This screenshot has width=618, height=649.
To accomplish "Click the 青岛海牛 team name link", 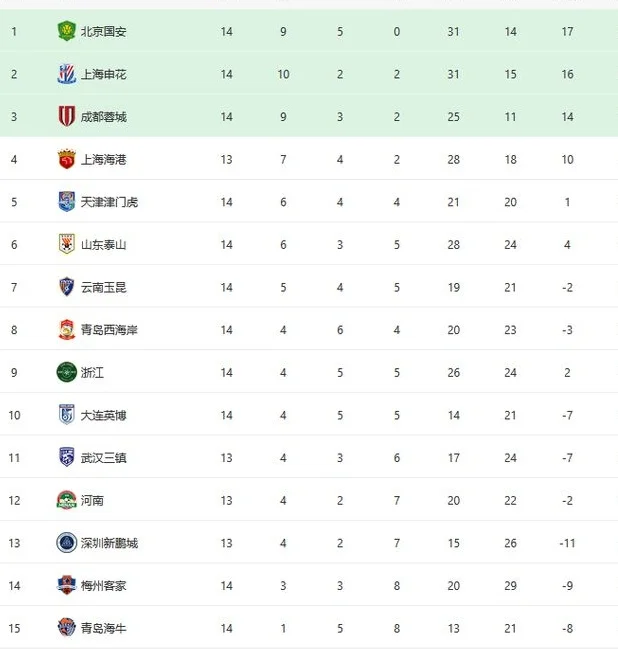I will pos(103,628).
